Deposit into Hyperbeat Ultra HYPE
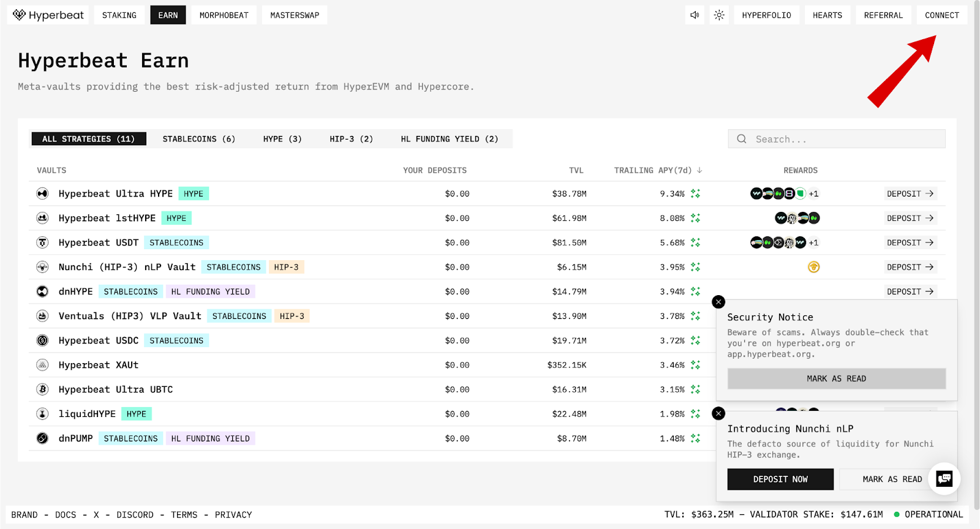The image size is (980, 529). (x=910, y=193)
